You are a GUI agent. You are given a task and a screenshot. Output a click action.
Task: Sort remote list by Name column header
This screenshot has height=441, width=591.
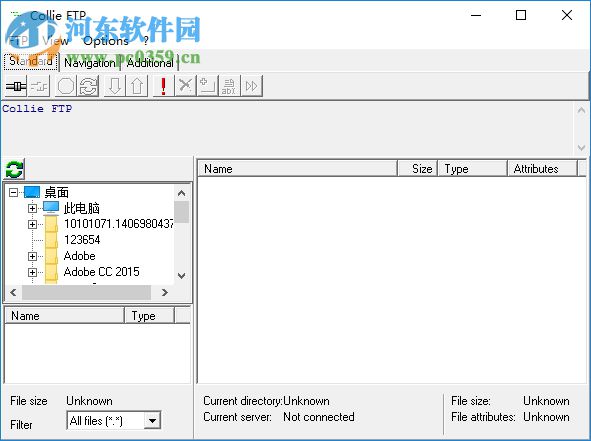click(297, 168)
